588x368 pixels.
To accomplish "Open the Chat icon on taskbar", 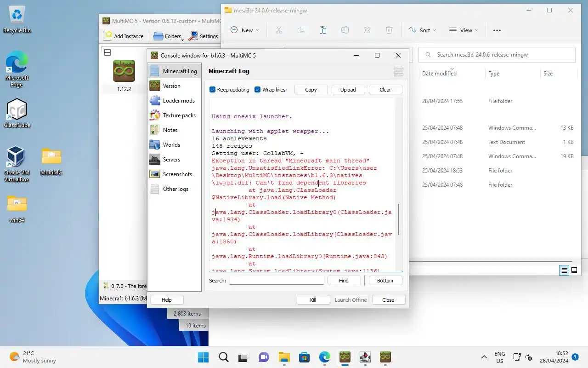I will pyautogui.click(x=264, y=357).
